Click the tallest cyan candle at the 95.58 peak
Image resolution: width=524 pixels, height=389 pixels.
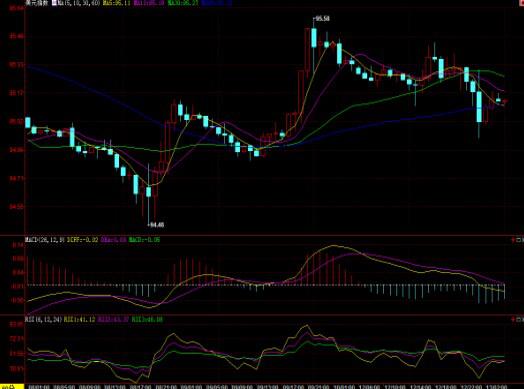pos(314,38)
